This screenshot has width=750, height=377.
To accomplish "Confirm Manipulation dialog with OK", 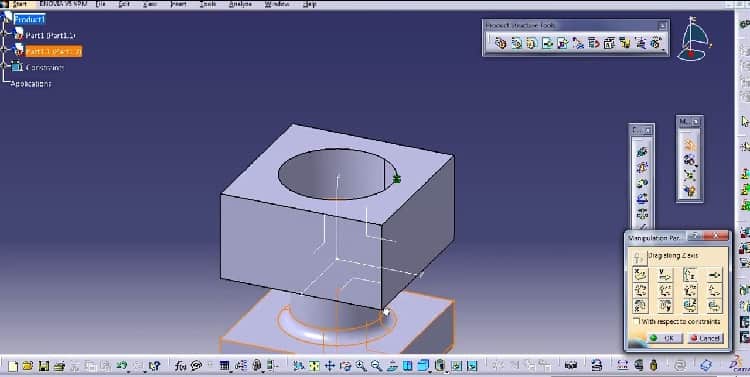I will 664,338.
